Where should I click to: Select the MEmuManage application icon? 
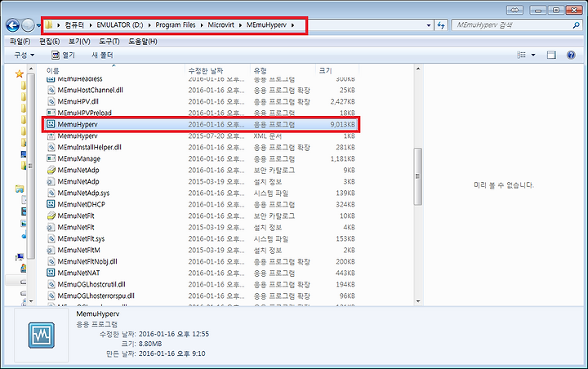51,158
